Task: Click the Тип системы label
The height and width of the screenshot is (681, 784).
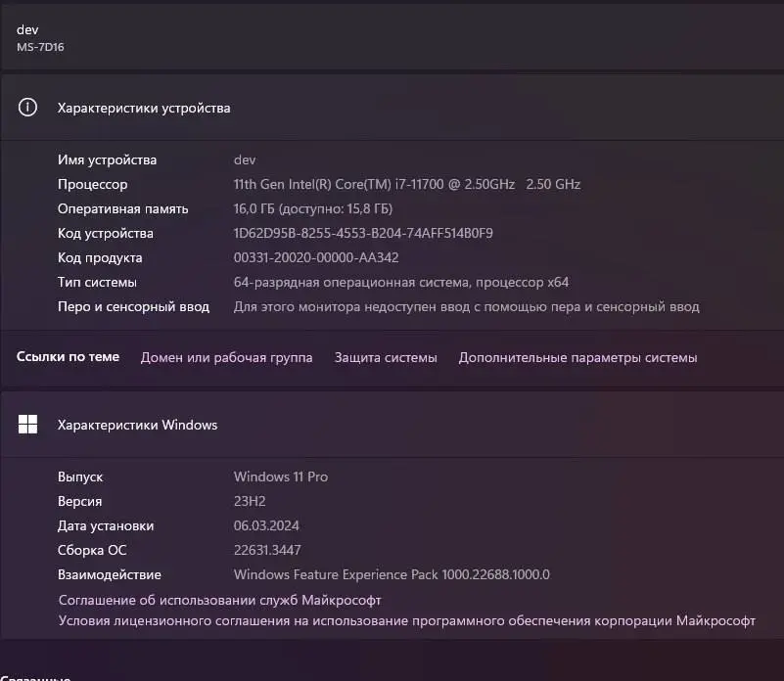Action: [x=97, y=282]
